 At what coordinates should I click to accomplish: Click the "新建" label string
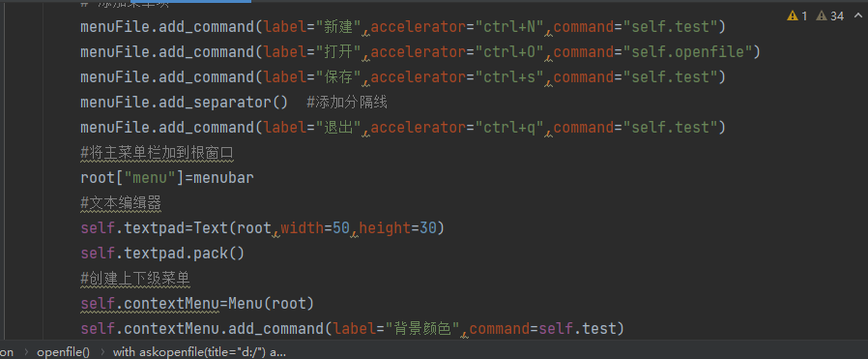pyautogui.click(x=337, y=26)
